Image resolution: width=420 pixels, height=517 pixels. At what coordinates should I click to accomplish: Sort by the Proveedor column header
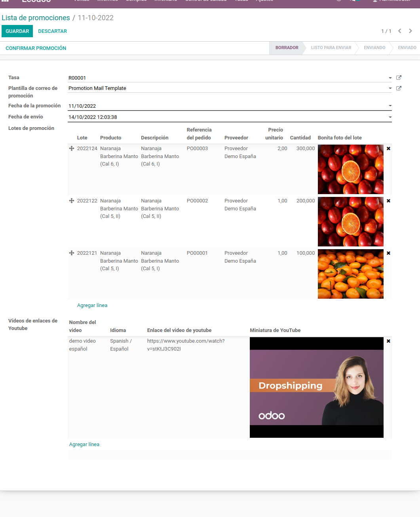tap(236, 138)
